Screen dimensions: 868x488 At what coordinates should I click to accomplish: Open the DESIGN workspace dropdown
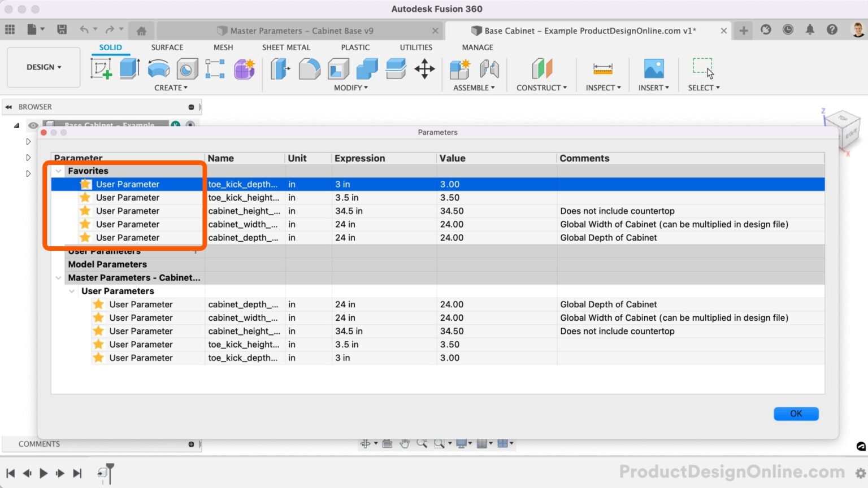[44, 67]
